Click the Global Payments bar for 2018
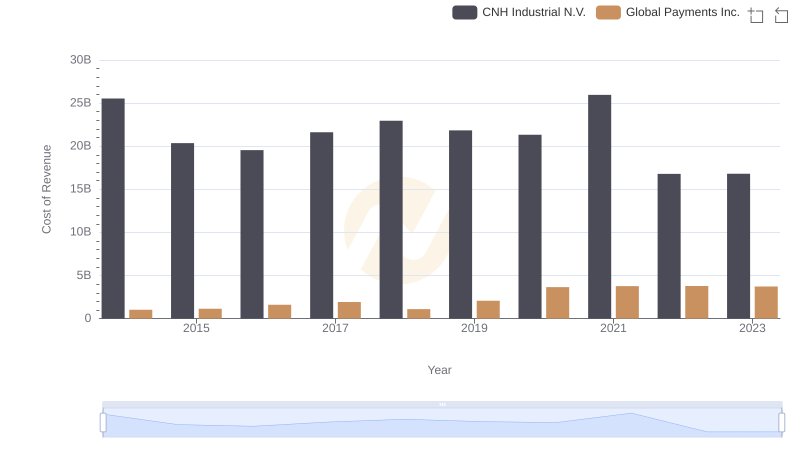 (x=419, y=314)
